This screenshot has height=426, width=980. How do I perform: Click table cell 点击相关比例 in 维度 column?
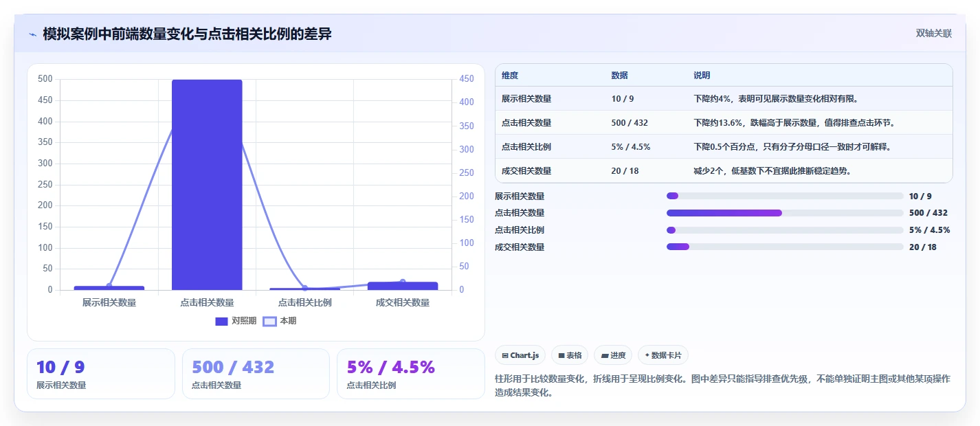[526, 147]
